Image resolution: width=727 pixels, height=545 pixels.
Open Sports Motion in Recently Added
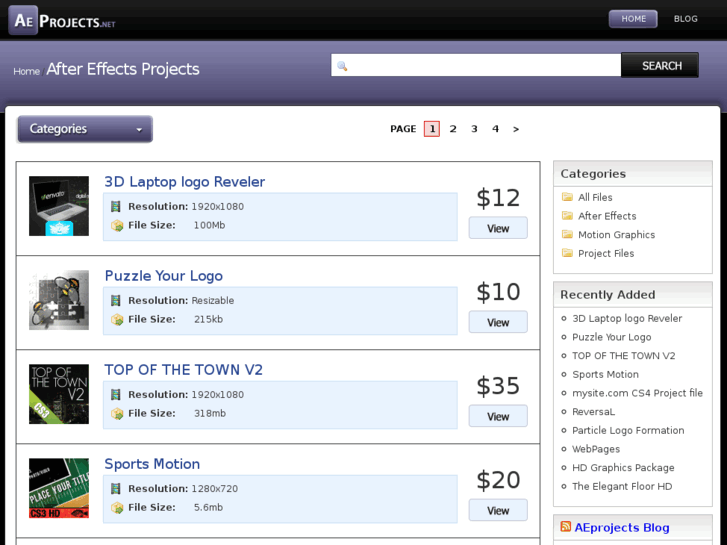tap(605, 374)
